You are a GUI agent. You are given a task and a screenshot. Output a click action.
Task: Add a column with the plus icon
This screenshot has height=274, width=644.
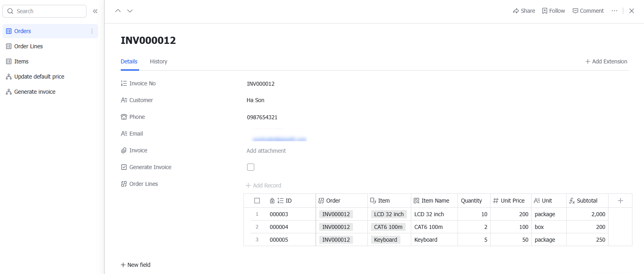(620, 201)
